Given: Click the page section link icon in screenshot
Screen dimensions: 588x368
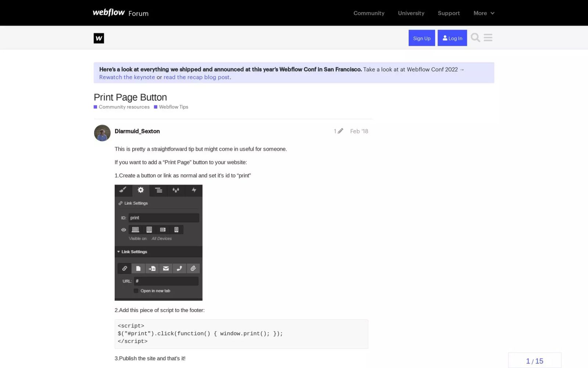Looking at the screenshot, I should coord(152,268).
